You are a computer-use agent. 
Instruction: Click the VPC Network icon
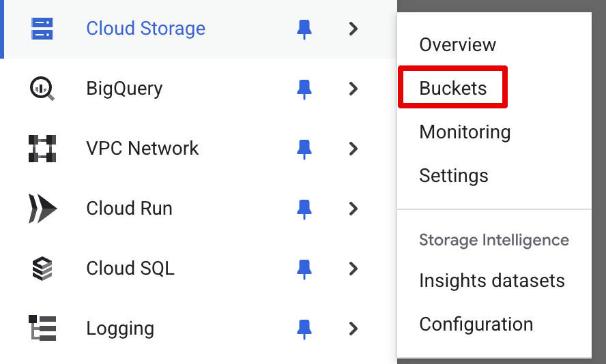42,148
